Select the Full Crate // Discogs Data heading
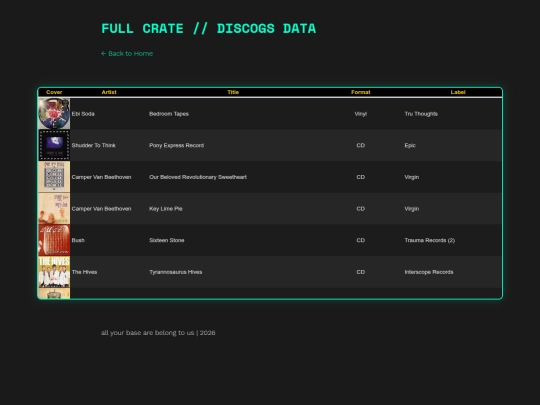 tap(208, 29)
